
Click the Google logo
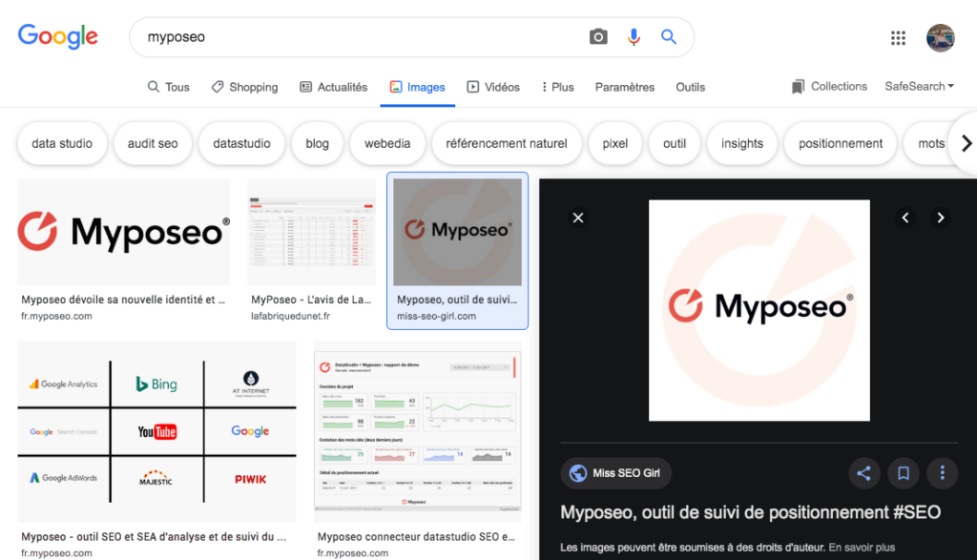(x=58, y=37)
